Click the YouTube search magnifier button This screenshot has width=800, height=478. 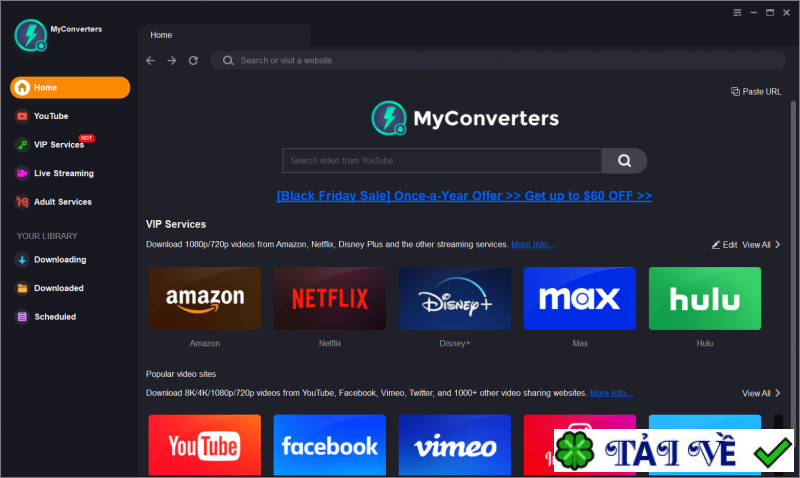click(x=624, y=161)
